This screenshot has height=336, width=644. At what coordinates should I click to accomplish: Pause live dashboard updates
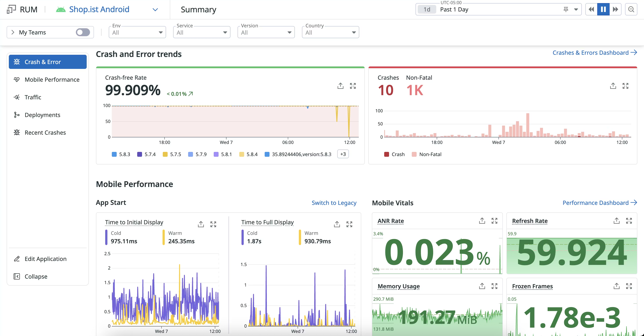603,9
